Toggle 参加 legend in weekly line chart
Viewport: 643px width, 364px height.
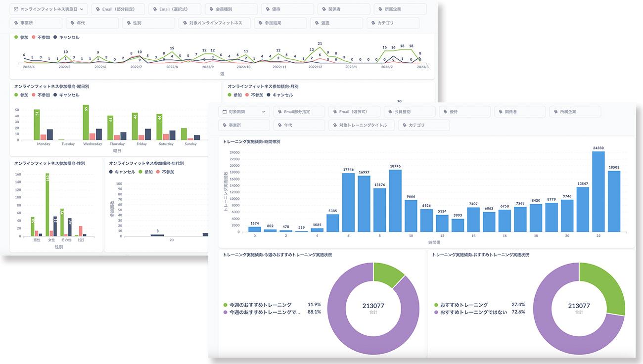coord(21,37)
